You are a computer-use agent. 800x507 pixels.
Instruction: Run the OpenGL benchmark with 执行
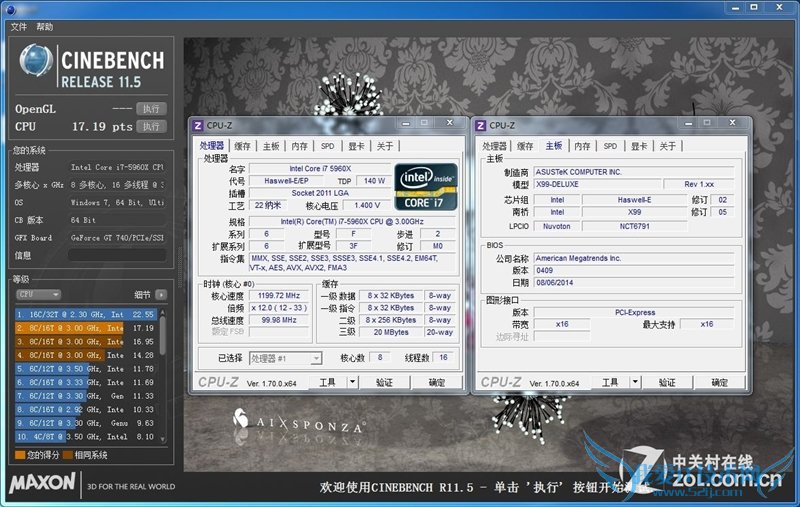pyautogui.click(x=150, y=109)
